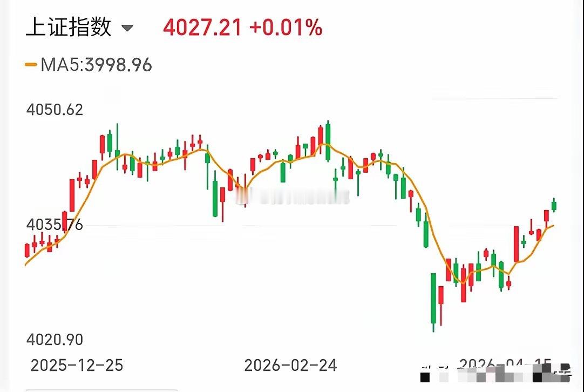Click the 4020.90 axis value
Screen dimensions: 584x392
click(55, 340)
